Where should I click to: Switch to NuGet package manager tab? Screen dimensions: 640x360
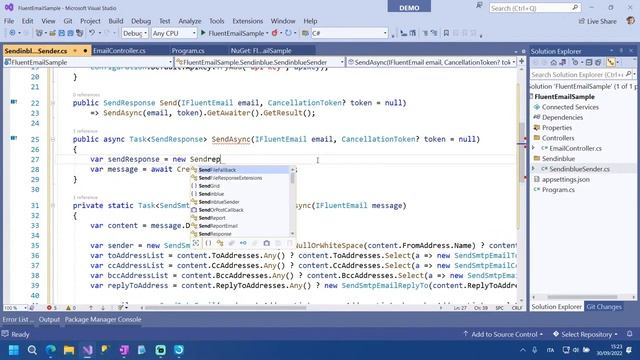pos(261,51)
